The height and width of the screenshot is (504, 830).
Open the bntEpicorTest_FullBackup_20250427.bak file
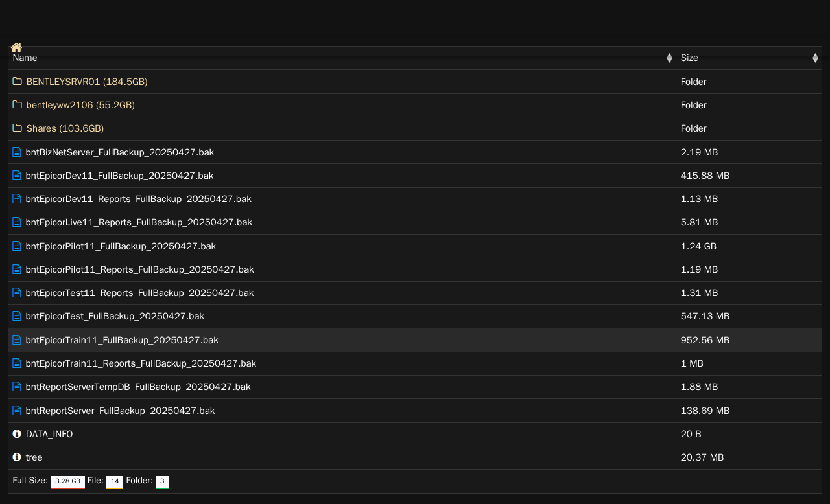pos(115,316)
